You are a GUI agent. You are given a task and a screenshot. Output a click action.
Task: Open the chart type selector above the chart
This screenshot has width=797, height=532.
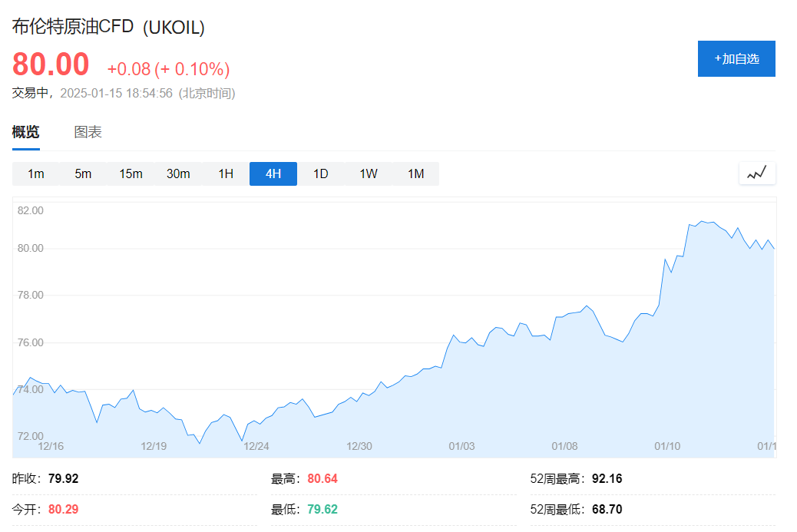tap(756, 173)
